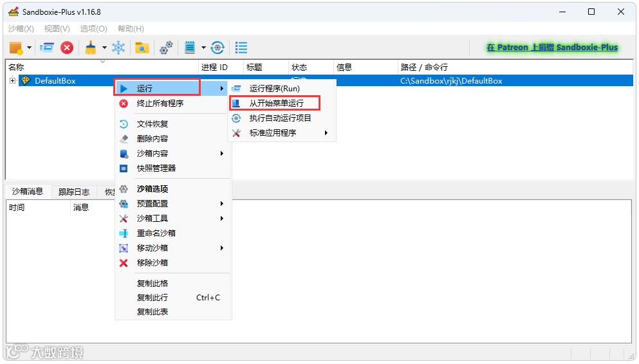
Task: Choose 移除沙箱 menu entry
Action: pos(173,262)
